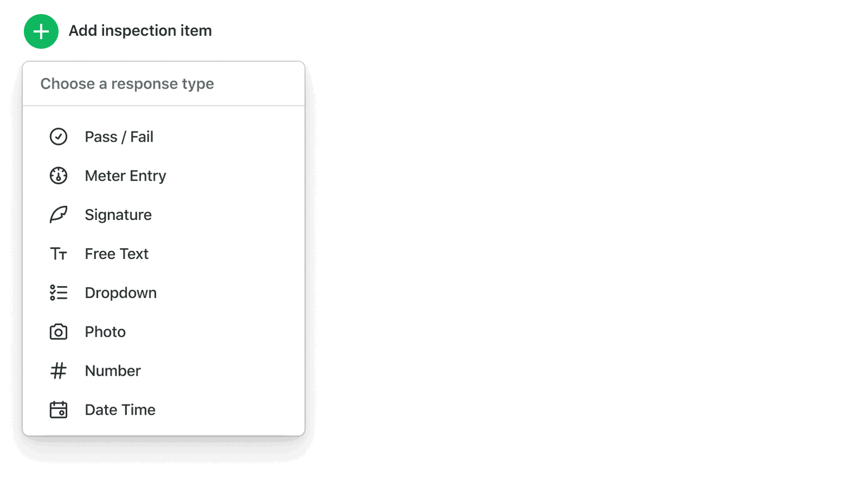Select Dropdown as the response type
This screenshot has width=868, height=480.
[164, 293]
